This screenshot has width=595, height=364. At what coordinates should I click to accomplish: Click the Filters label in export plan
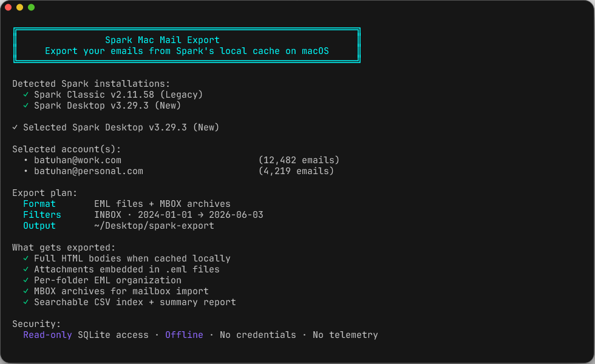point(42,215)
